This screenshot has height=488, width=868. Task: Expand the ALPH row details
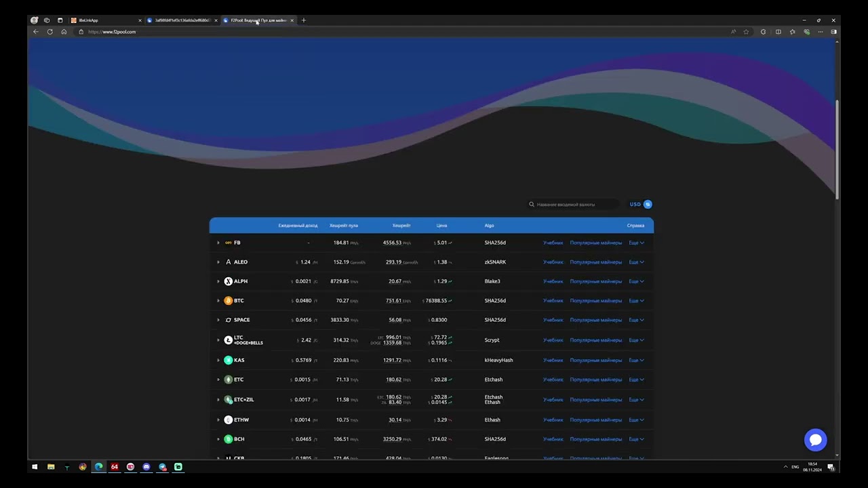(218, 281)
